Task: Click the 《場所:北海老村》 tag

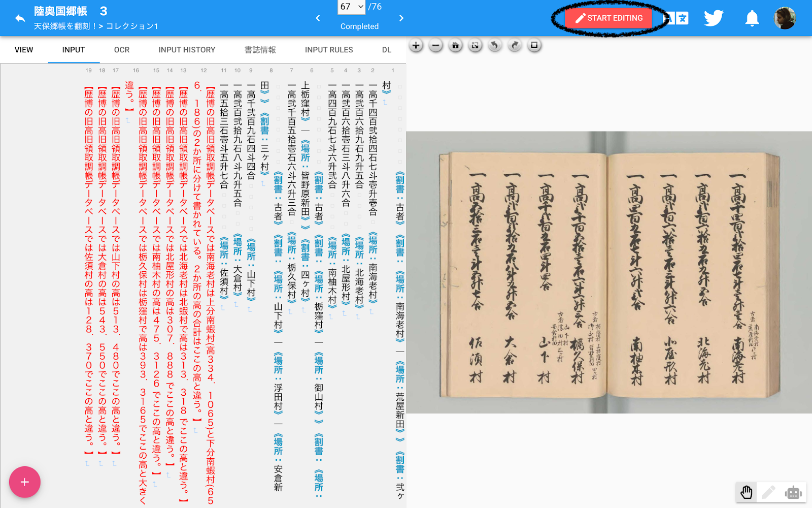Action: click(x=359, y=272)
